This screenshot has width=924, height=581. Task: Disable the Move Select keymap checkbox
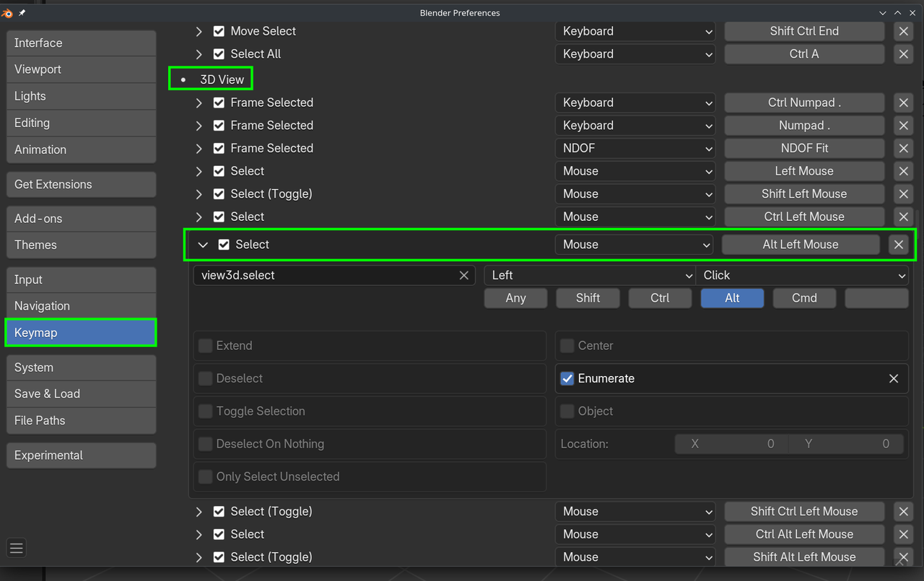tap(219, 31)
